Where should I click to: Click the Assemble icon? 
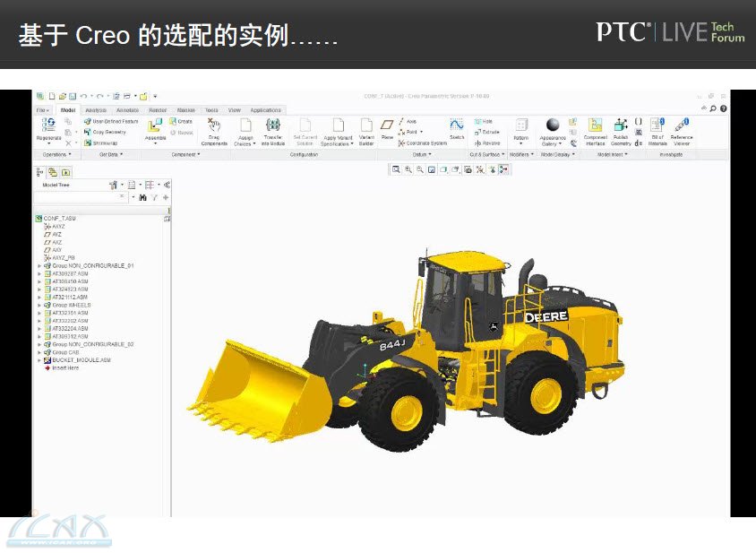(155, 125)
